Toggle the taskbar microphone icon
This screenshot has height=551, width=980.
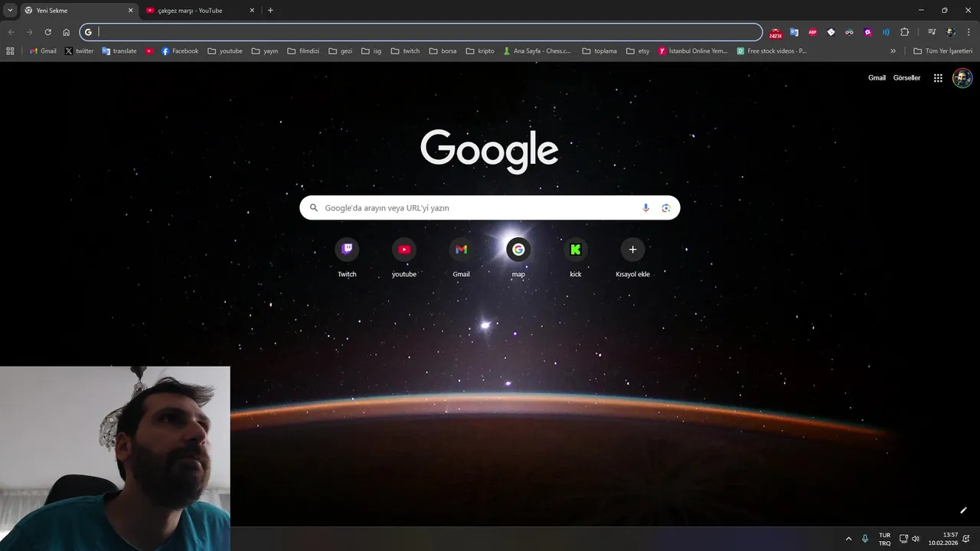click(x=865, y=539)
